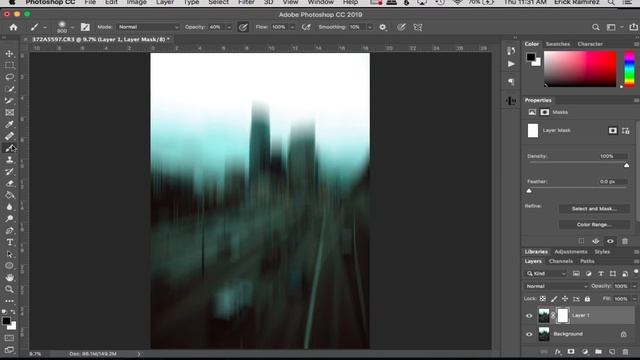Toggle mask visibility eye in Properties panel
Screen dimensions: 640x360
pyautogui.click(x=610, y=241)
